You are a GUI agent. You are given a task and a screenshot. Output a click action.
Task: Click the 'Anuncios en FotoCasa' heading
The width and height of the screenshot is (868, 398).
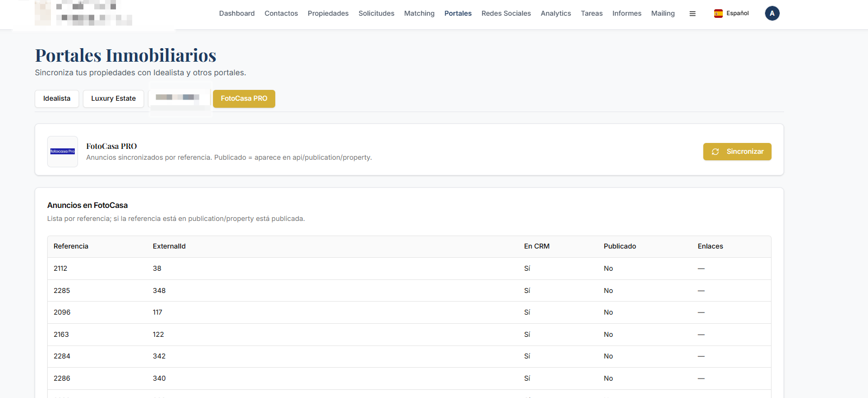(87, 205)
